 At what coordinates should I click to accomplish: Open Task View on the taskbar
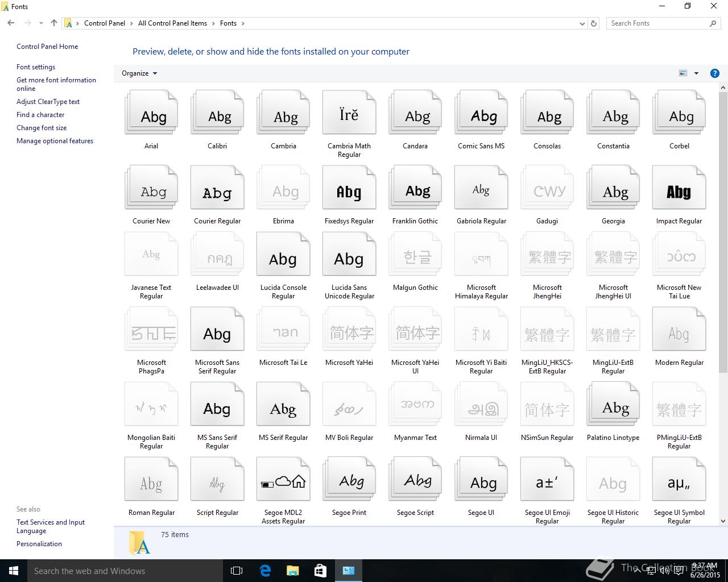click(x=237, y=571)
